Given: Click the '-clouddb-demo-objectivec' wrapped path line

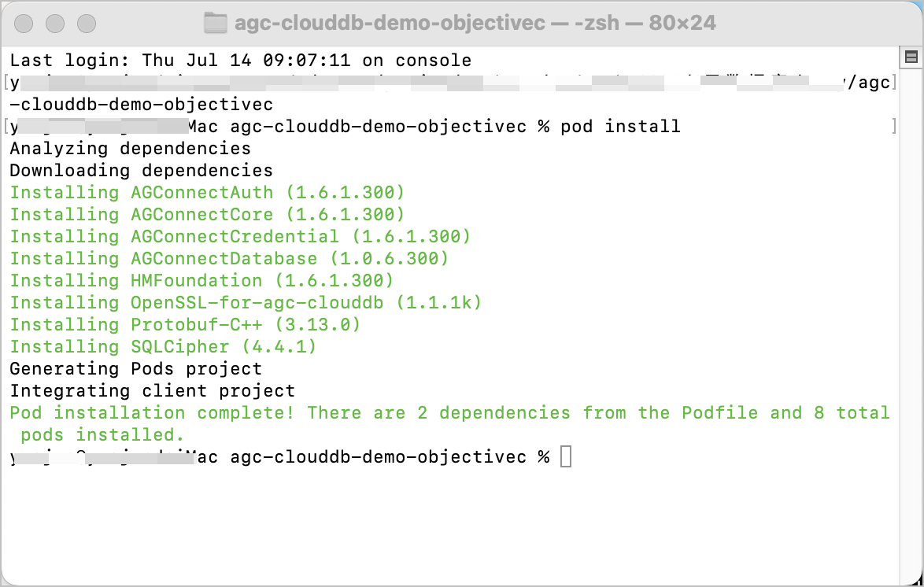Looking at the screenshot, I should pyautogui.click(x=142, y=105).
